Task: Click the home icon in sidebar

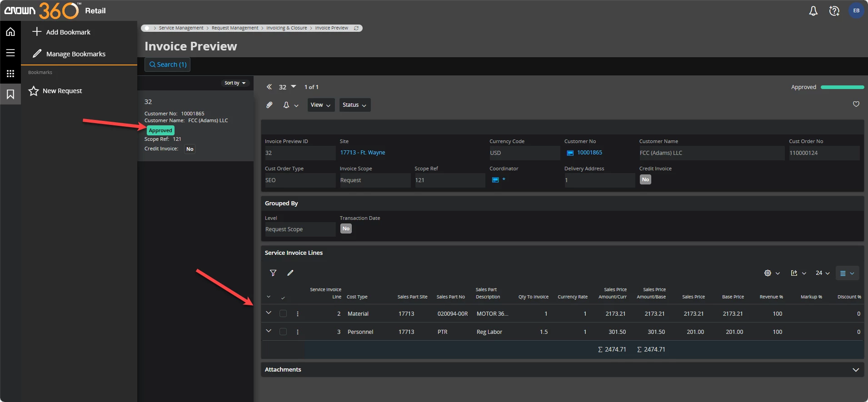Action: (10, 32)
